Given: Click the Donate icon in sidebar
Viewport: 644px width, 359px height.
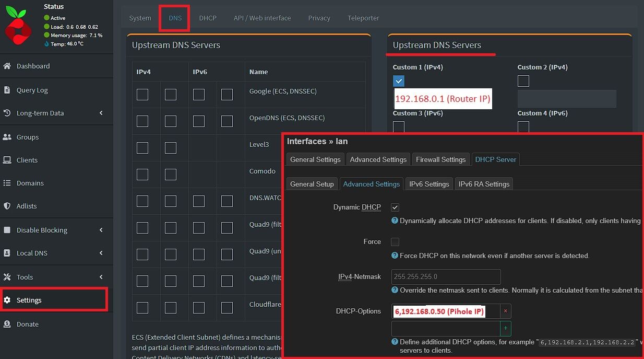Looking at the screenshot, I should pyautogui.click(x=7, y=324).
